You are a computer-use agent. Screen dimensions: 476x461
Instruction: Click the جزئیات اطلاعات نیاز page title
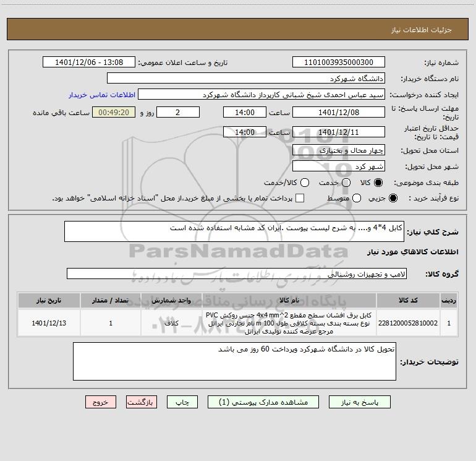click(422, 30)
